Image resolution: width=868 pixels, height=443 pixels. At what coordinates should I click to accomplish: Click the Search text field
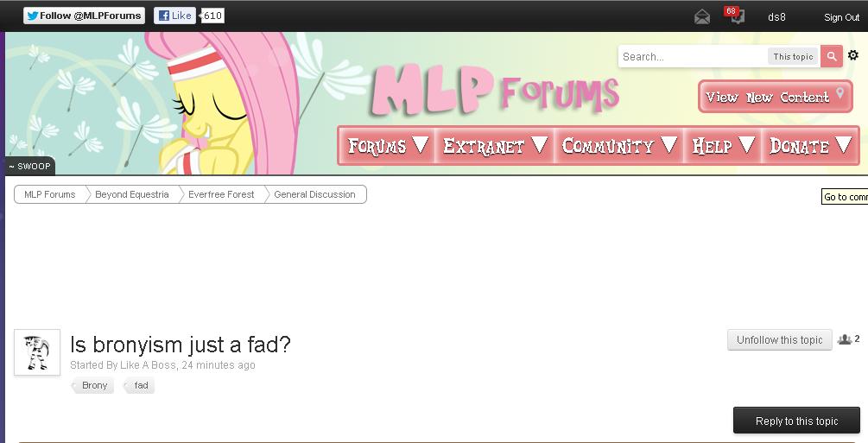[692, 56]
